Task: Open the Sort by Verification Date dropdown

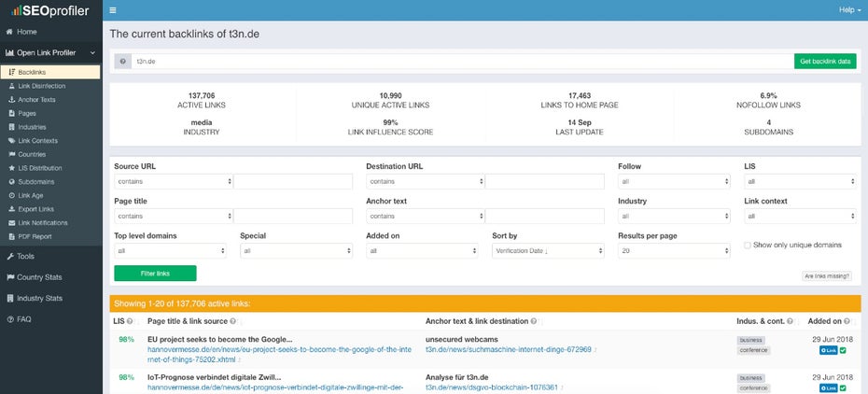Action: click(548, 250)
